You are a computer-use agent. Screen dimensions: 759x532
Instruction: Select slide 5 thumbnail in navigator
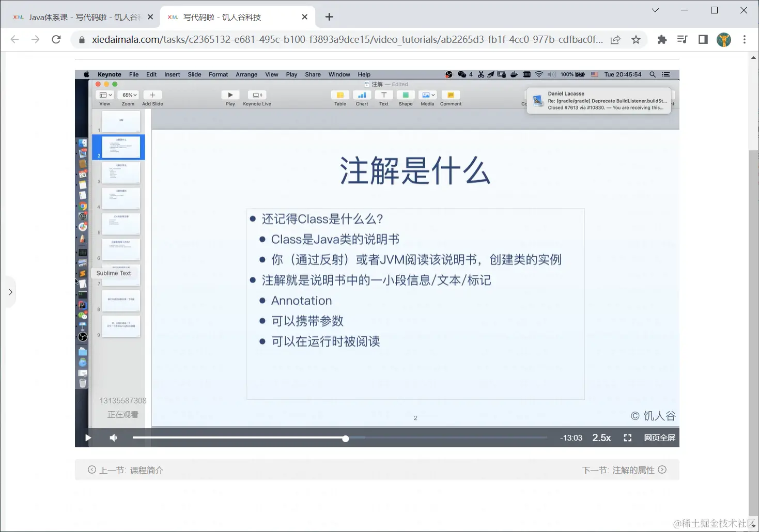pyautogui.click(x=121, y=224)
